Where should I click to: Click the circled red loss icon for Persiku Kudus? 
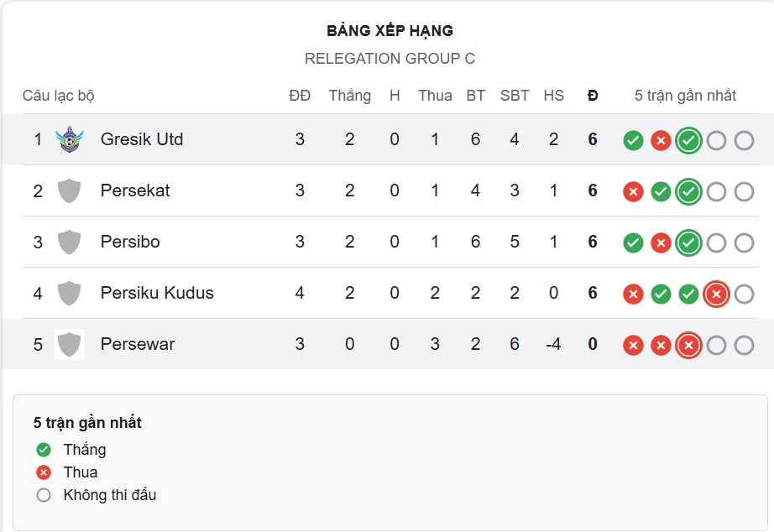click(715, 294)
